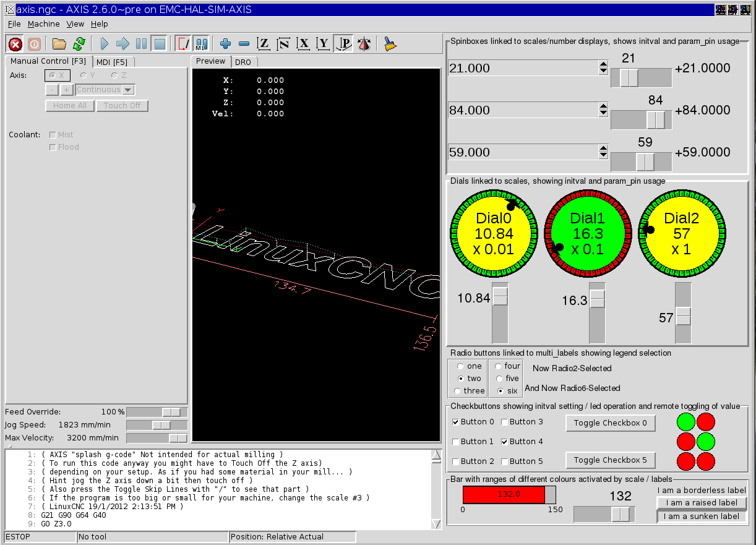Screen dimensions: 756x545
Task: Select the Manual Control [F3] tab
Action: [48, 61]
